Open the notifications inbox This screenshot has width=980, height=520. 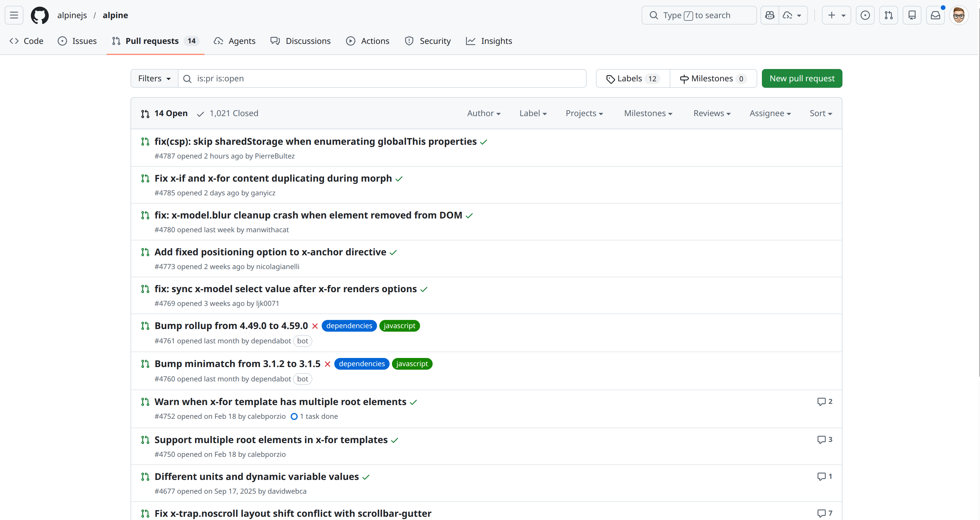(x=936, y=15)
